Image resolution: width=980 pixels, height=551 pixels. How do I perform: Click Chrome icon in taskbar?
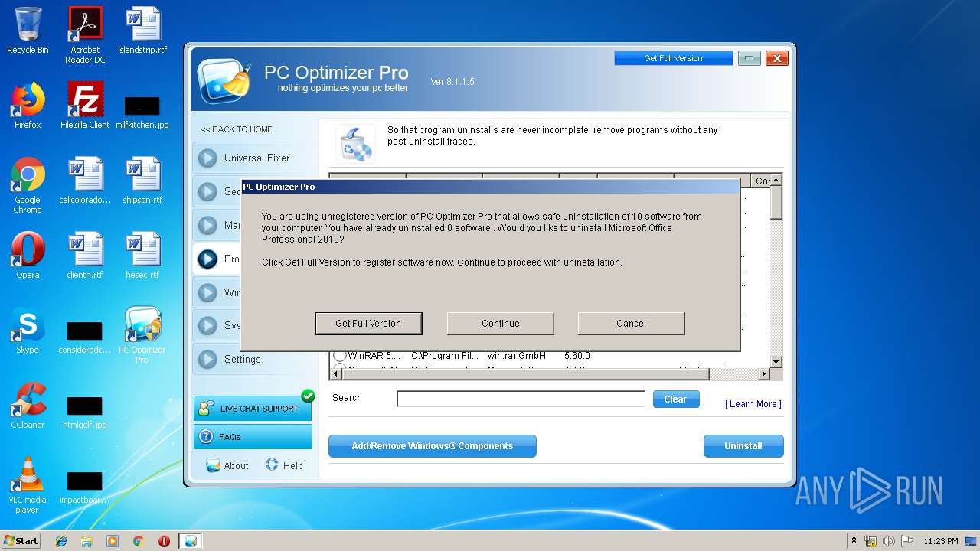pos(139,541)
